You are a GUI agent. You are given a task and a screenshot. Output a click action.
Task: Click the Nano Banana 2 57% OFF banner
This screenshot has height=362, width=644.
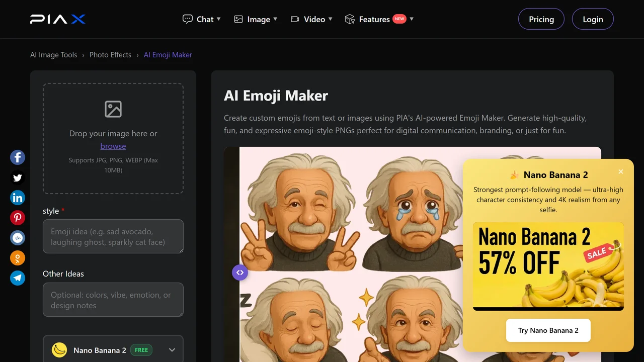(548, 266)
